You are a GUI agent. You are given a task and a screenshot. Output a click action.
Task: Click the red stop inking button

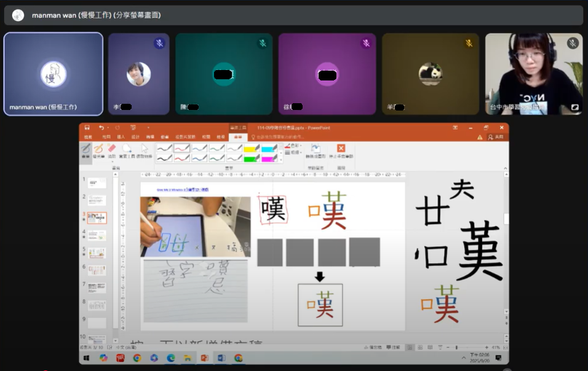coord(341,149)
